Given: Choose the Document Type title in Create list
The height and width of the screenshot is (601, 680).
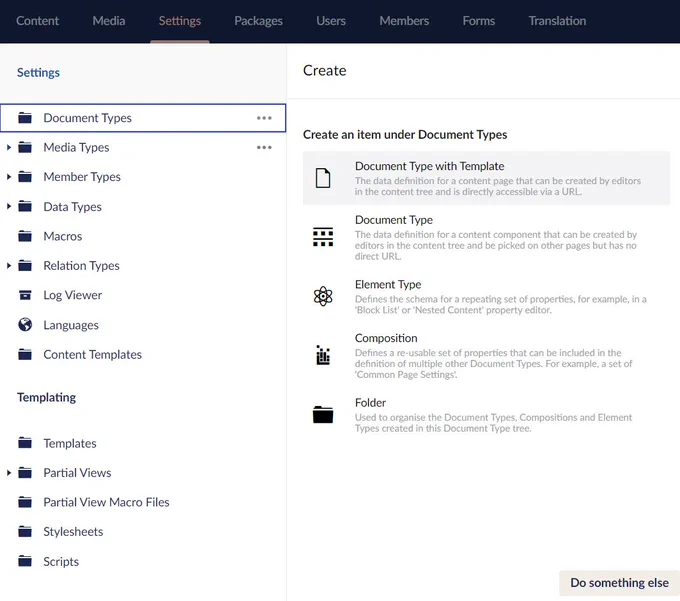Looking at the screenshot, I should pos(394,220).
